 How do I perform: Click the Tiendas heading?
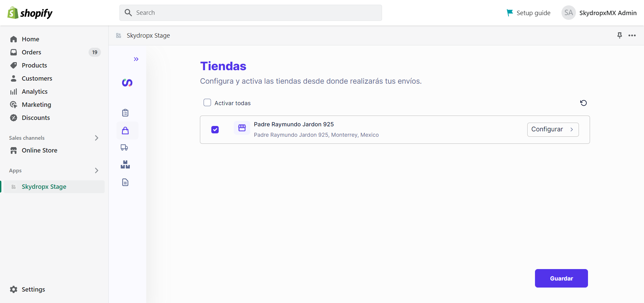point(223,66)
